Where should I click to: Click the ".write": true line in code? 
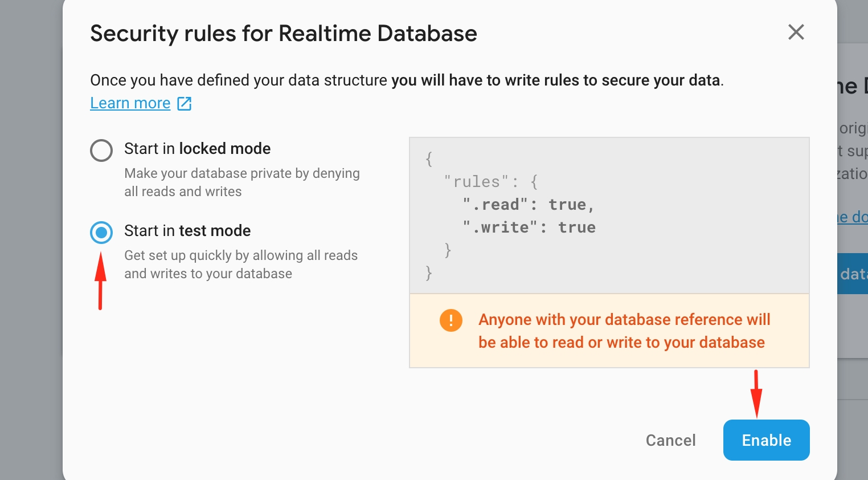point(529,227)
